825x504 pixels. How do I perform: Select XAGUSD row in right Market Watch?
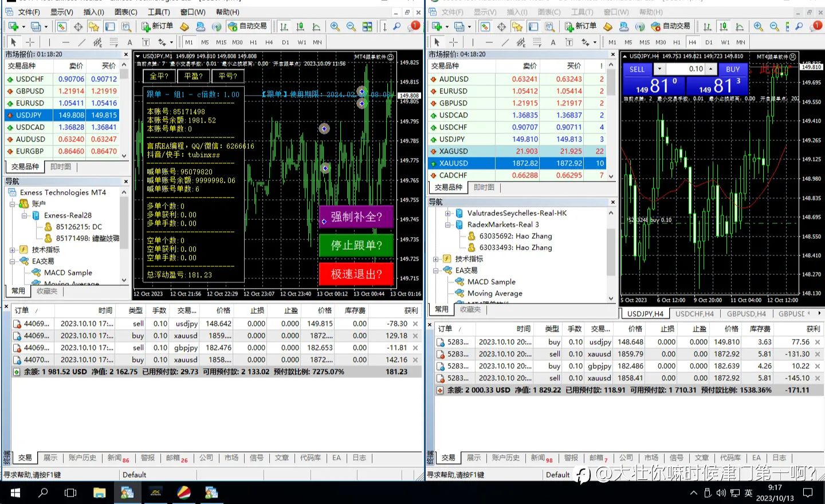516,151
